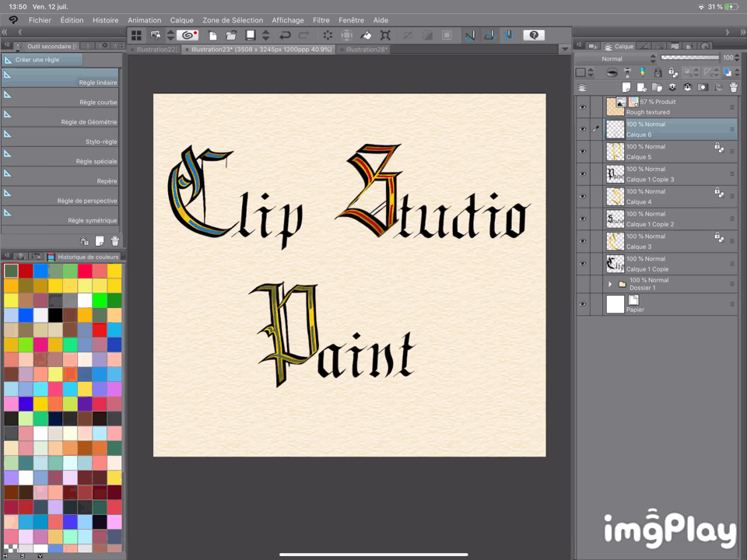Viewport: 747px width, 560px height.
Task: Click the Wi-Fi status icon
Action: 701,7
